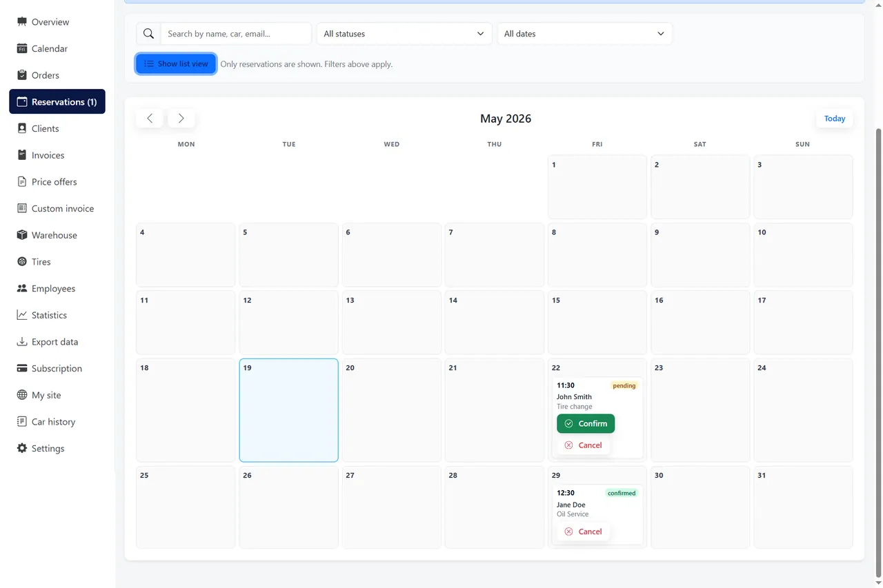Cancel Jane Doe's Oil Service reservation
Image resolution: width=883 pixels, height=588 pixels.
pos(584,531)
